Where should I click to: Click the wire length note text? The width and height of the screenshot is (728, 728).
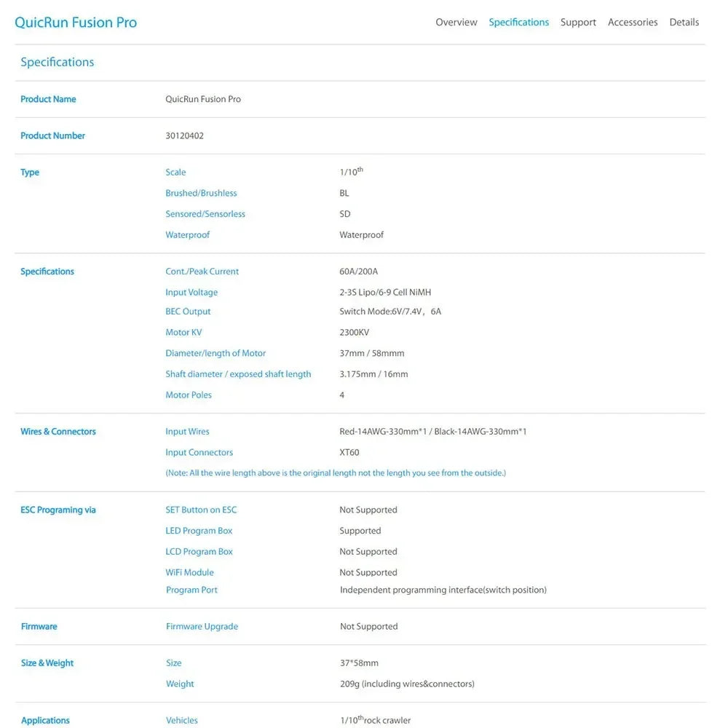pos(336,473)
